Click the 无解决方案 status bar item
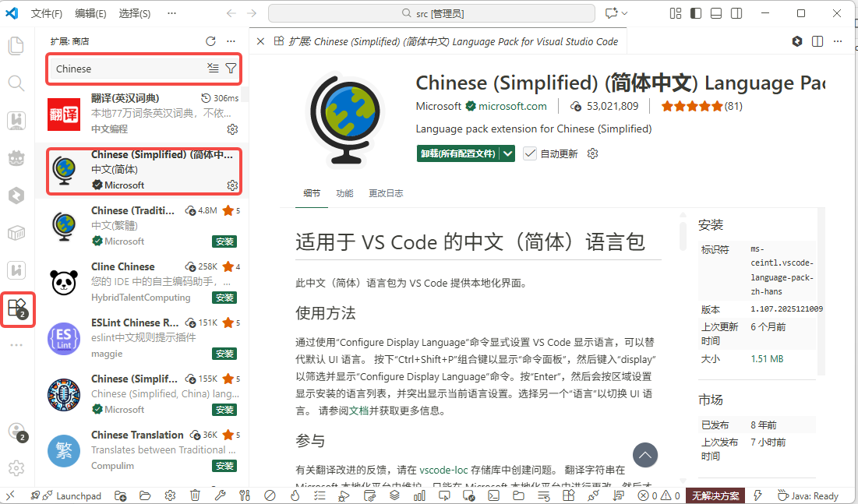 coord(715,495)
